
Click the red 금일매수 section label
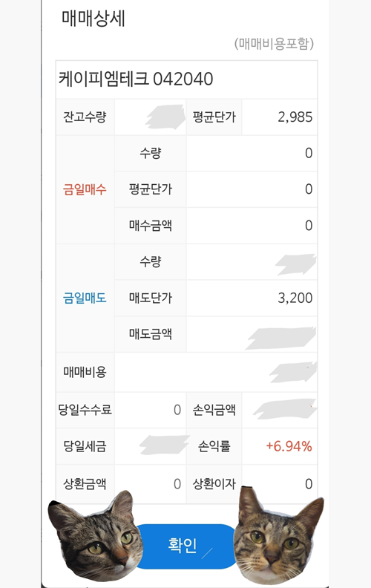[85, 189]
